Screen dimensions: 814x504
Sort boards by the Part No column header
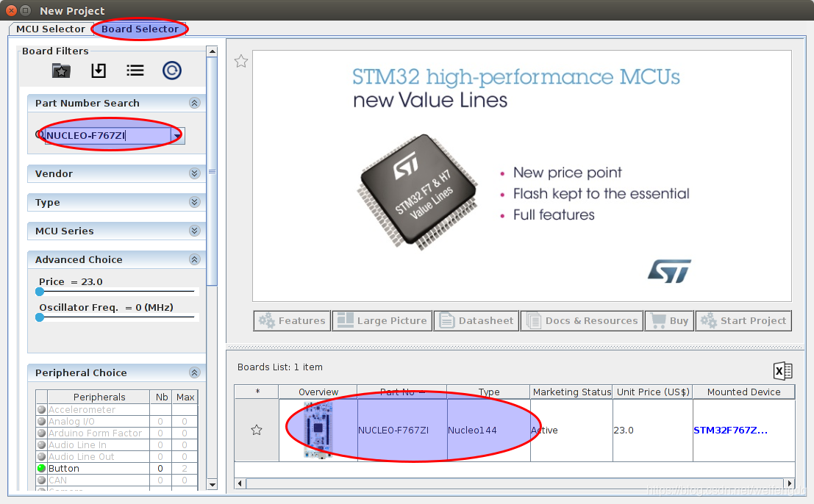(x=401, y=392)
